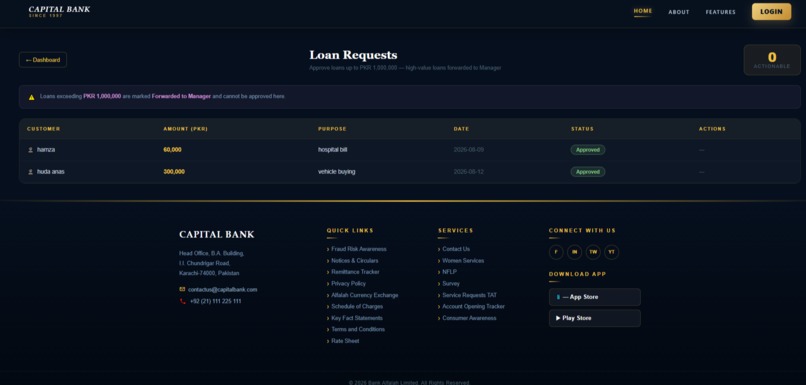
Task: Open Account Opening Tracker link
Action: click(x=473, y=306)
